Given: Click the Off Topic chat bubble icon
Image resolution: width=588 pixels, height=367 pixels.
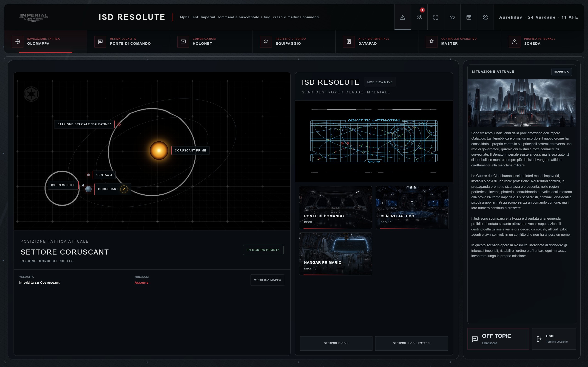Looking at the screenshot, I should pyautogui.click(x=474, y=339).
